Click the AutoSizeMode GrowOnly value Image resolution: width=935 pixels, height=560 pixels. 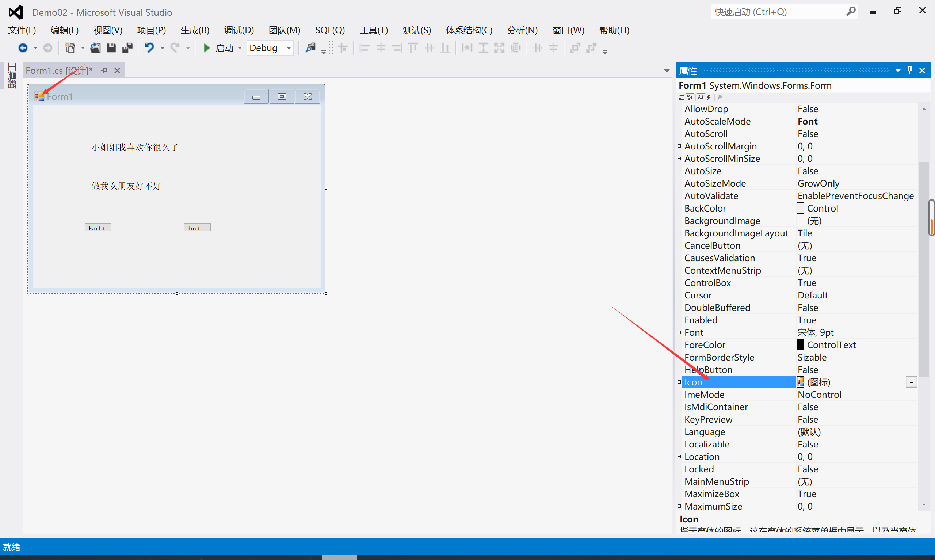(818, 183)
